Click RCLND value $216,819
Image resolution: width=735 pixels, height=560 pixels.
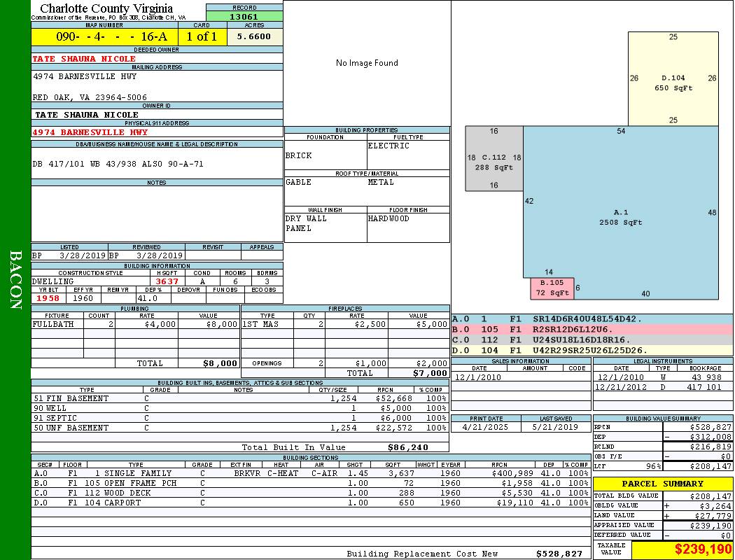pos(710,447)
